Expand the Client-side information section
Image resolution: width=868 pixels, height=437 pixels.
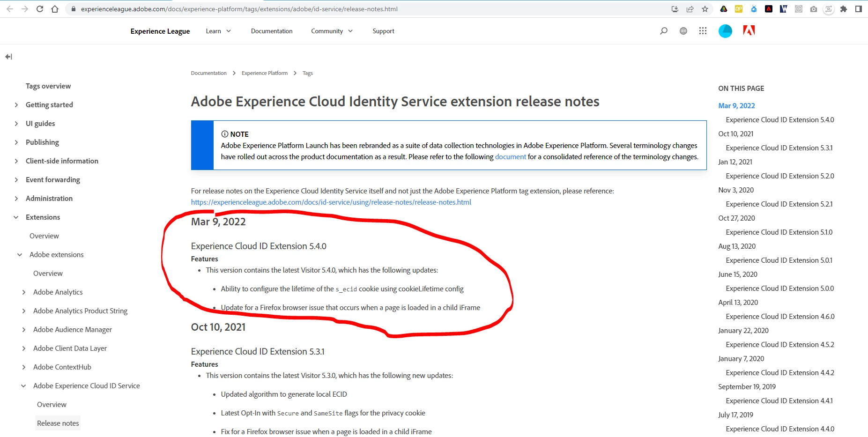point(16,161)
